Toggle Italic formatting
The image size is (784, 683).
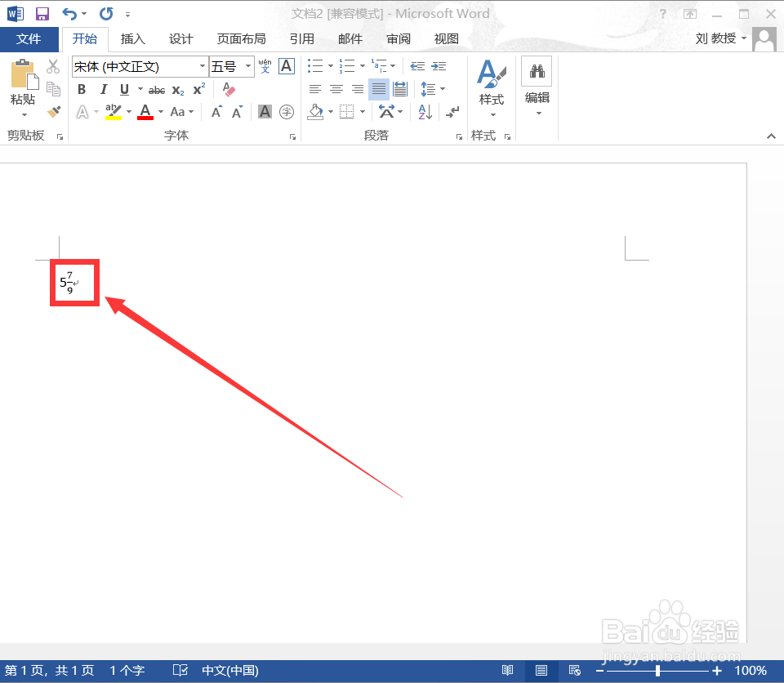pyautogui.click(x=104, y=90)
